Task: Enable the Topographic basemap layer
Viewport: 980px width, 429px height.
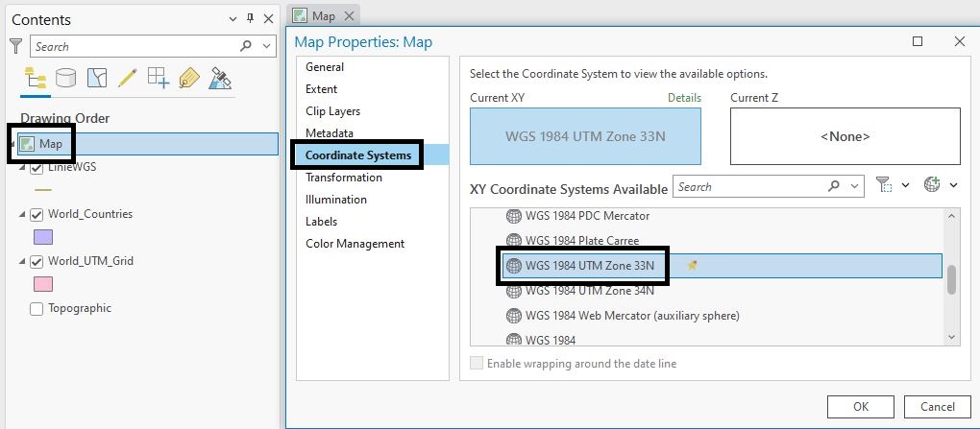Action: tap(37, 309)
